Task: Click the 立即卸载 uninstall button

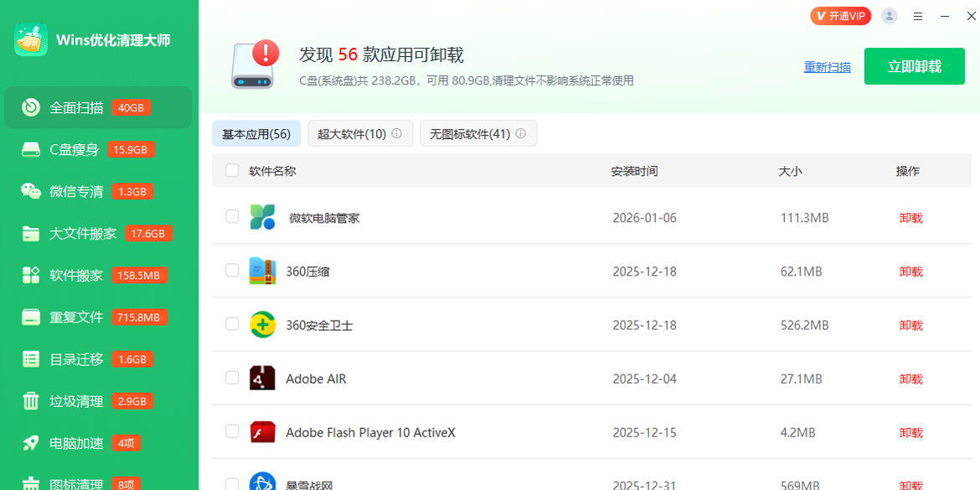Action: click(914, 65)
